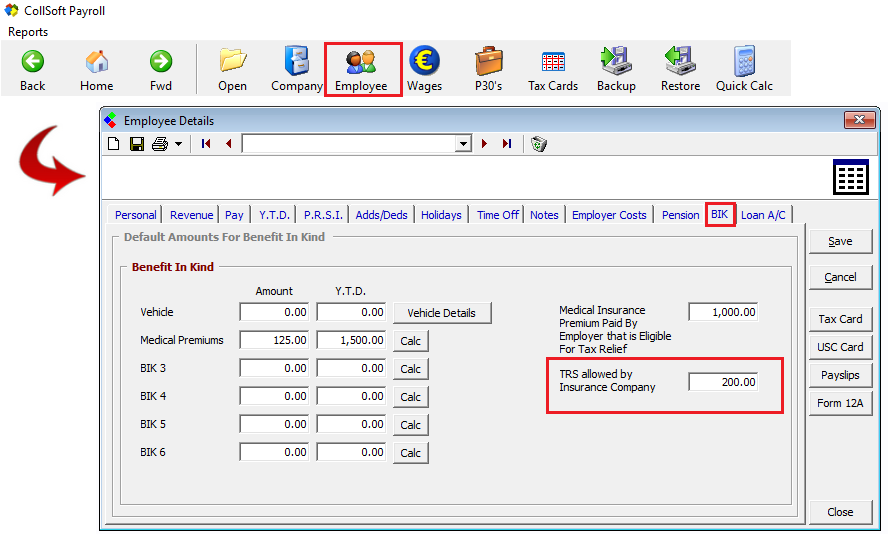Open the Reports menu
The height and width of the screenshot is (547, 894).
(x=28, y=32)
